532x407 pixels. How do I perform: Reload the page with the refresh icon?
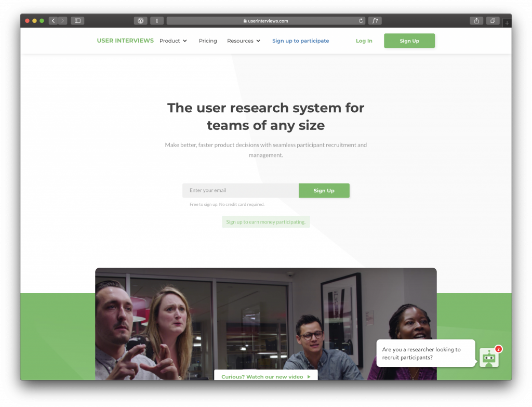[361, 21]
